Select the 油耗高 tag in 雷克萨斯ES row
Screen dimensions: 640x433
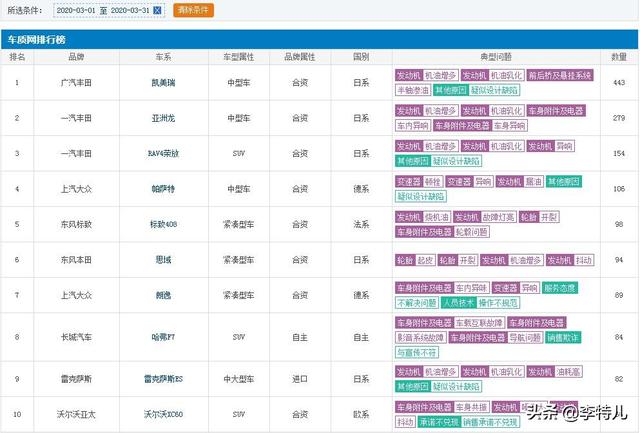click(568, 372)
